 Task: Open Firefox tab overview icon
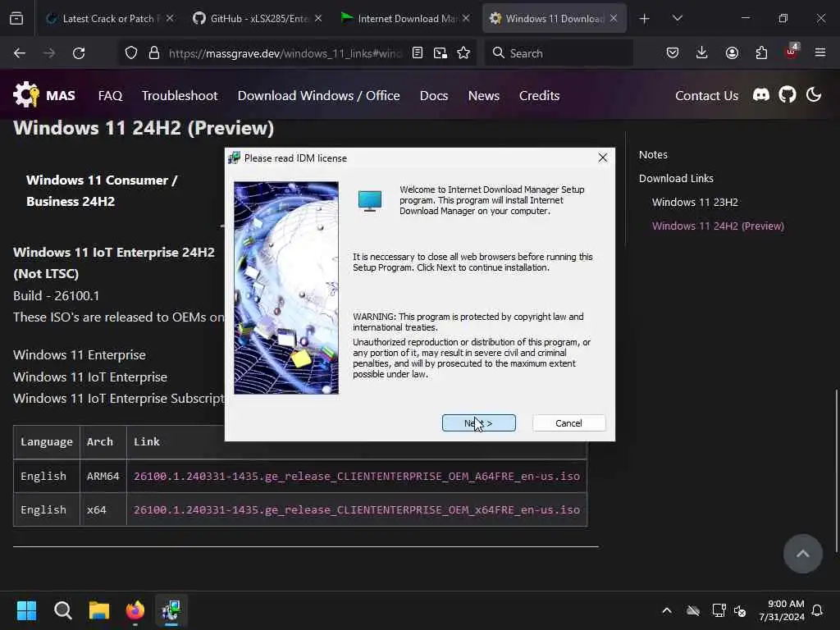[16, 18]
